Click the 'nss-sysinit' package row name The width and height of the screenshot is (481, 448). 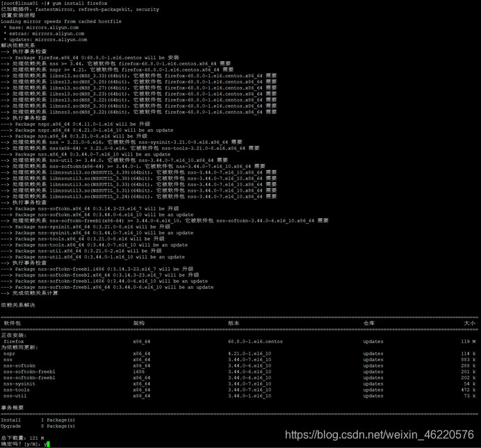[x=19, y=384]
